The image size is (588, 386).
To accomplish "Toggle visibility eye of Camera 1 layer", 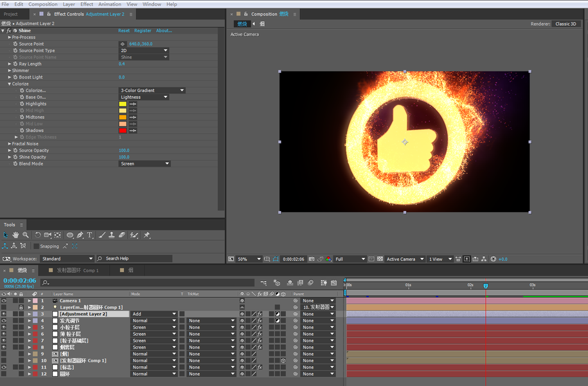I will [x=4, y=301].
